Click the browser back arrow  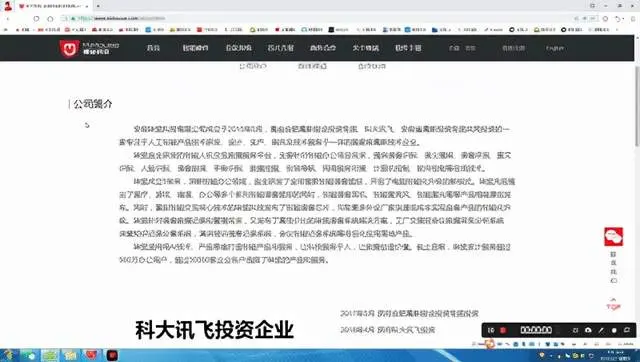tap(8, 19)
